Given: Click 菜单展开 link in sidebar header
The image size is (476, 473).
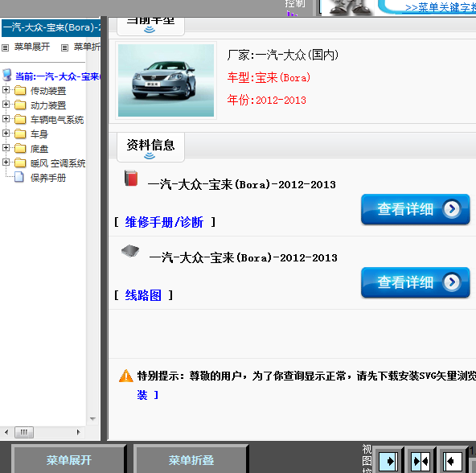Looking at the screenshot, I should coord(32,47).
